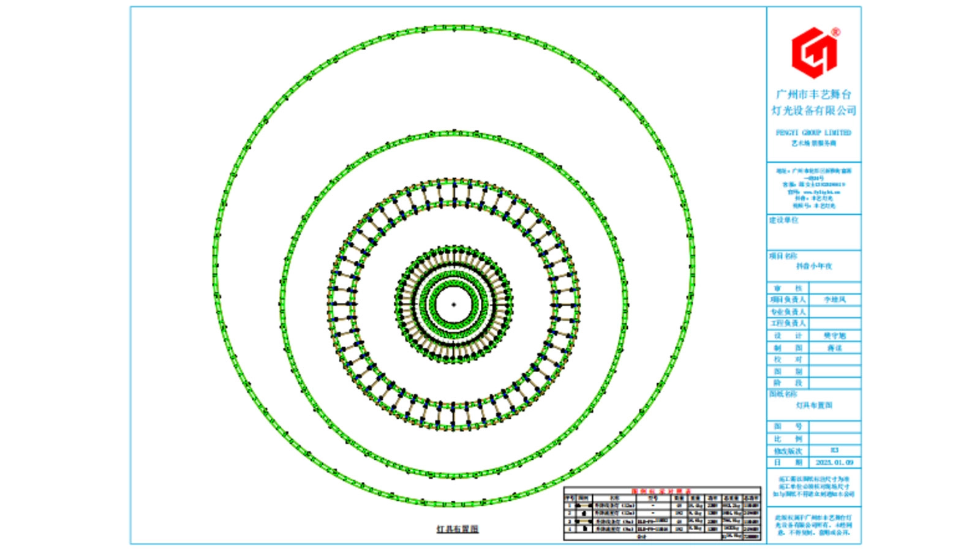Click the row 1 fixture symbol in legend

pyautogui.click(x=583, y=506)
